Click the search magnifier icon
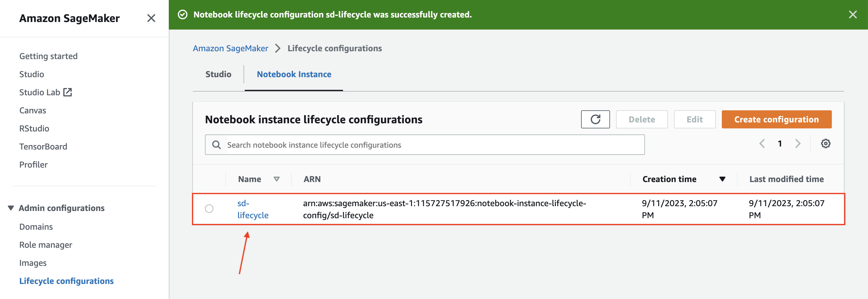 point(216,144)
